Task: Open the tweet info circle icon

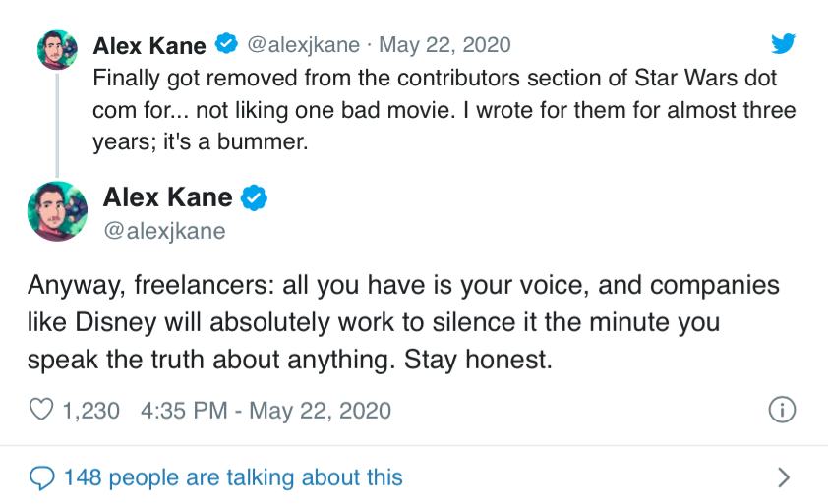Action: (782, 410)
